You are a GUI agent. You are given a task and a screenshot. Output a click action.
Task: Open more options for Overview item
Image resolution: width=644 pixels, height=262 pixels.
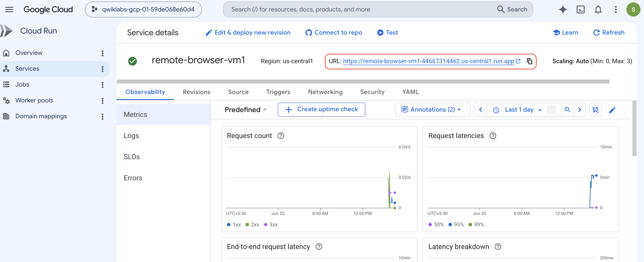[102, 53]
